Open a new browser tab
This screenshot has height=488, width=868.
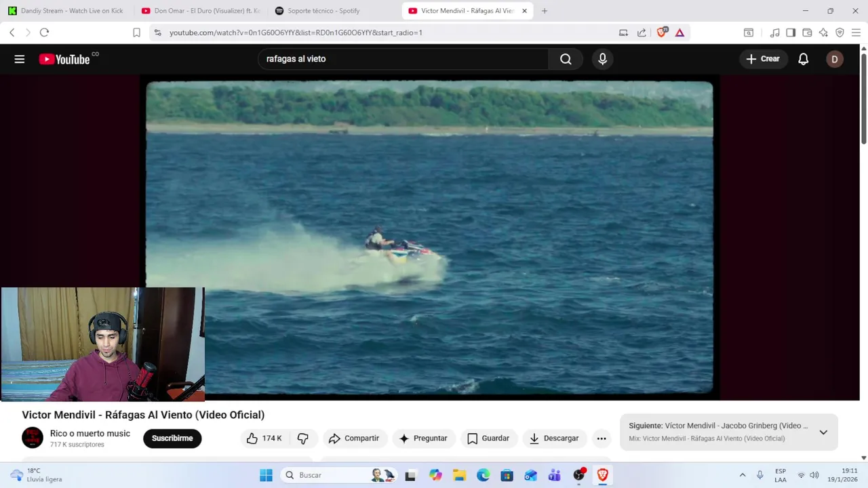pyautogui.click(x=544, y=11)
